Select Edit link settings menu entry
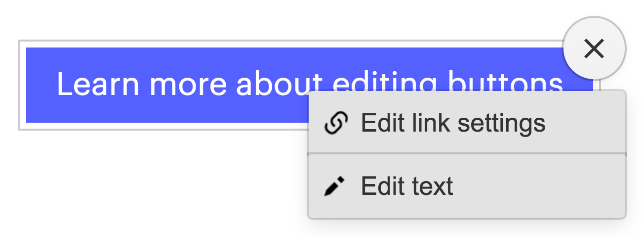This screenshot has width=644, height=236. (x=467, y=122)
